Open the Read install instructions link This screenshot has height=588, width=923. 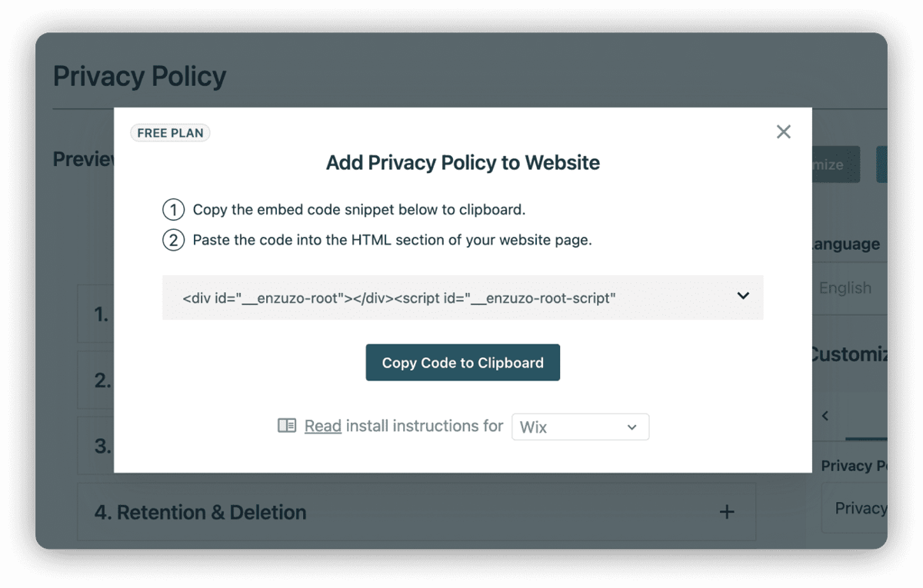coord(322,426)
